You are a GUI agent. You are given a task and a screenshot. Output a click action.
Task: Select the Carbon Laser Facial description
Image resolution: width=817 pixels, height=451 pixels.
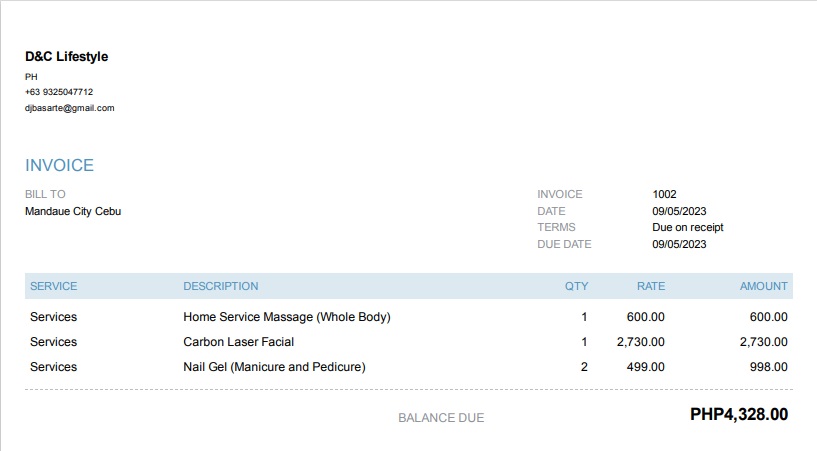[238, 342]
